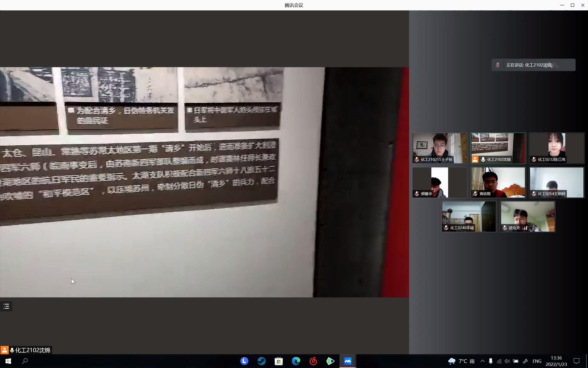Viewport: 588px width, 368px height.
Task: Click the network signal bars on 徐应天 thumbnail
Action: (525, 228)
